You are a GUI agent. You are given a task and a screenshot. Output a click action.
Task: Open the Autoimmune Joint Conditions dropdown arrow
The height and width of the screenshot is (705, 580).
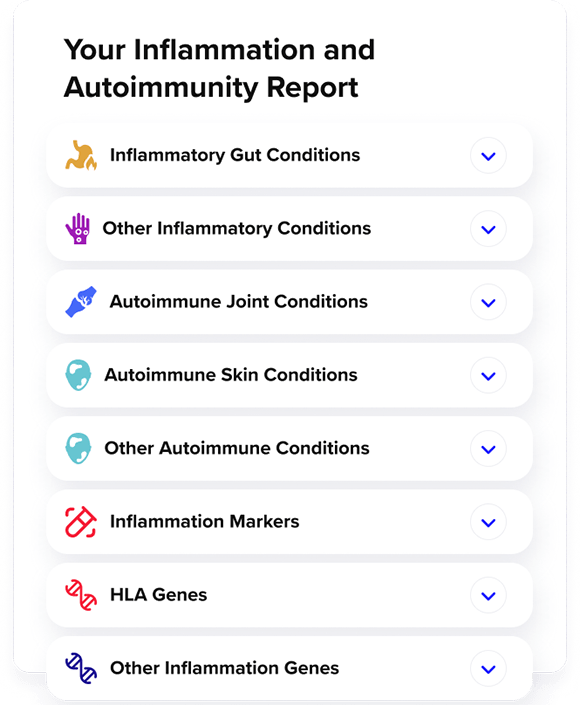[488, 302]
